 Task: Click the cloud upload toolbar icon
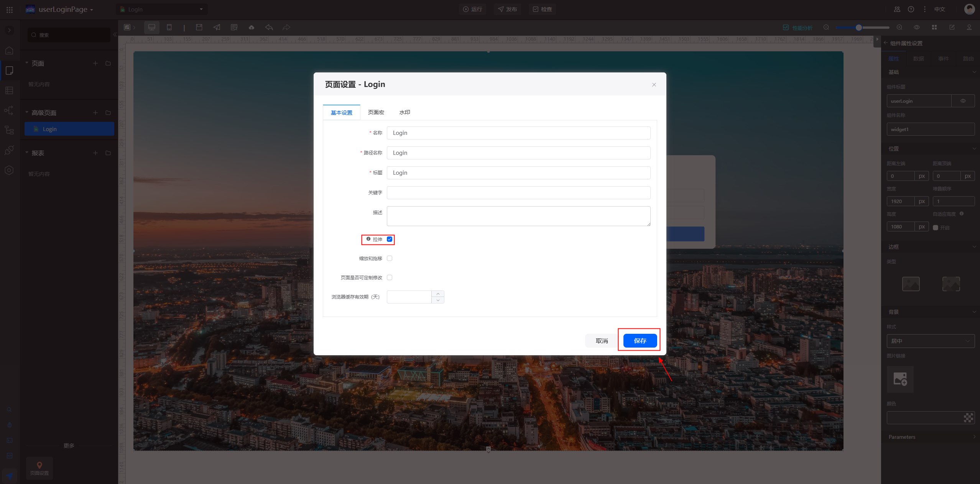click(x=252, y=27)
